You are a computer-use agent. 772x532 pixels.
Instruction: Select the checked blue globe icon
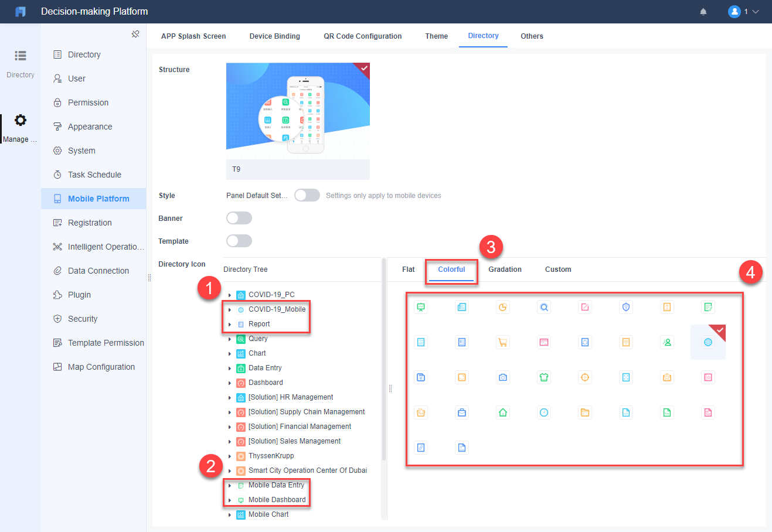(708, 342)
